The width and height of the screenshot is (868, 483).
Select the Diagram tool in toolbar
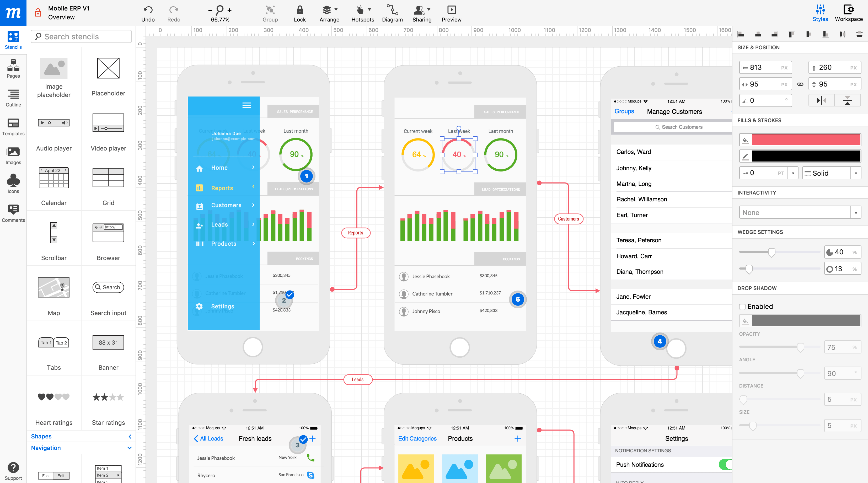tap(392, 12)
